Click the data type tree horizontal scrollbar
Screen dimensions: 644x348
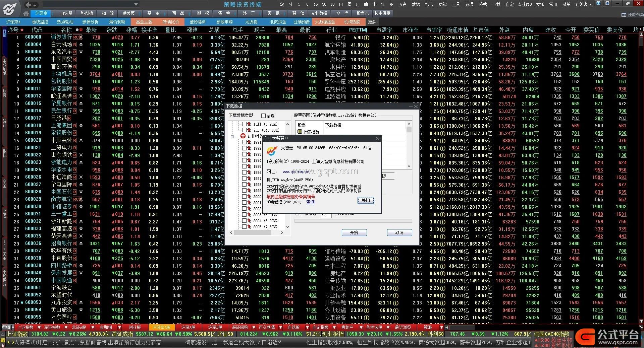coord(257,232)
